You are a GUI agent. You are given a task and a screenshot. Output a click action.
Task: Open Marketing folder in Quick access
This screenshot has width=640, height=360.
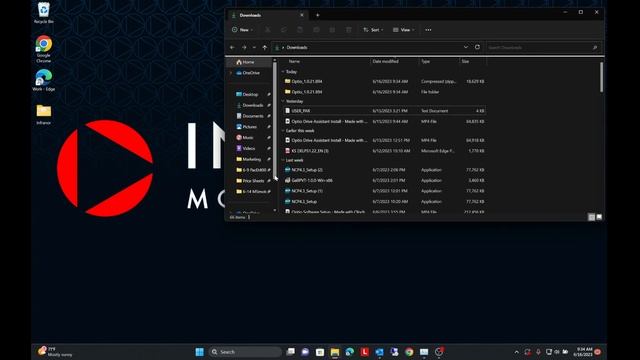click(250, 159)
